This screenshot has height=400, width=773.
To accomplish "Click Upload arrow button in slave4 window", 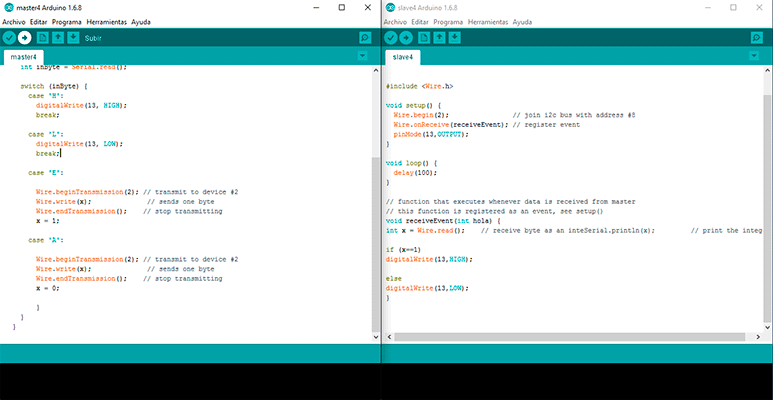I will pos(406,37).
